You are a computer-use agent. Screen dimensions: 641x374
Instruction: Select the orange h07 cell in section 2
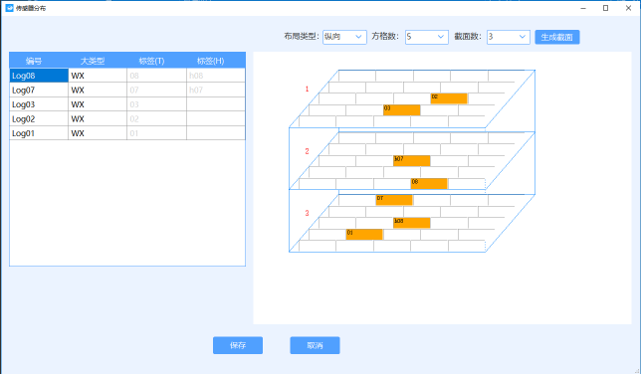(x=412, y=161)
